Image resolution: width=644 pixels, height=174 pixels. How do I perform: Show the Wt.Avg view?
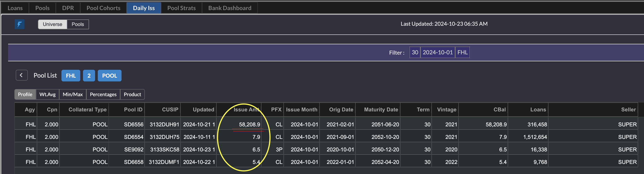coord(48,94)
